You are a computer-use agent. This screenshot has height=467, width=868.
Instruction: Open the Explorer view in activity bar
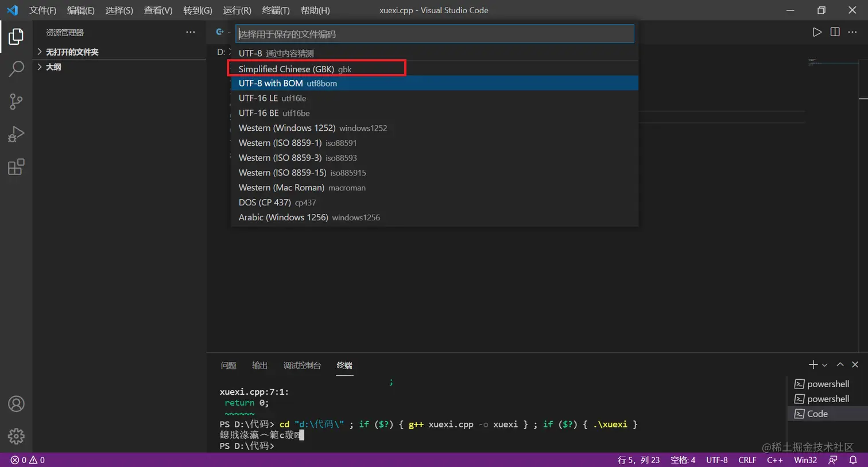coord(15,36)
